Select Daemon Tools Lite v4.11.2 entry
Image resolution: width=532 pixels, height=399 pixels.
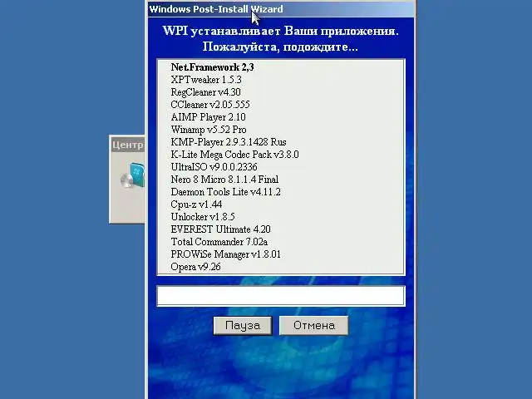click(226, 192)
